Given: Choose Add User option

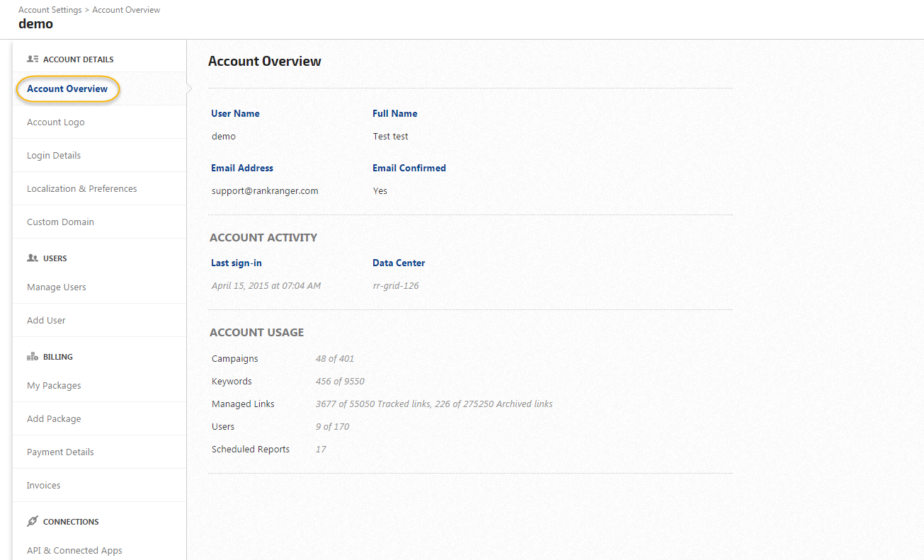Looking at the screenshot, I should (46, 321).
